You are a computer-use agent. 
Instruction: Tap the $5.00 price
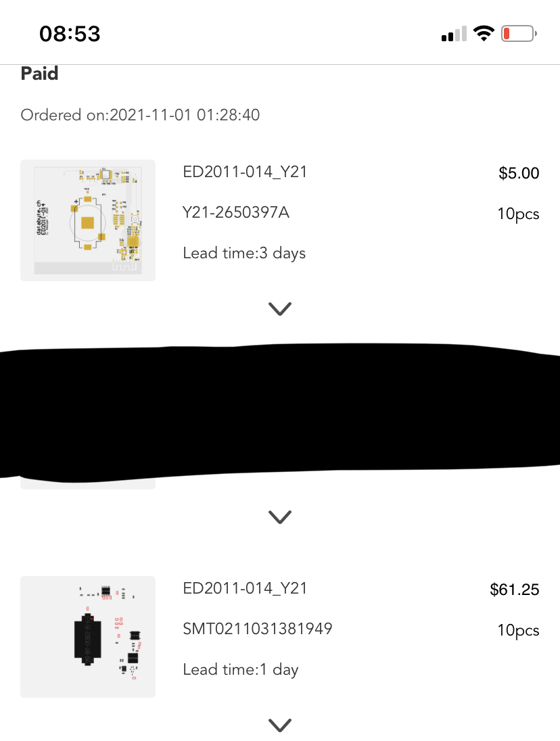(519, 173)
